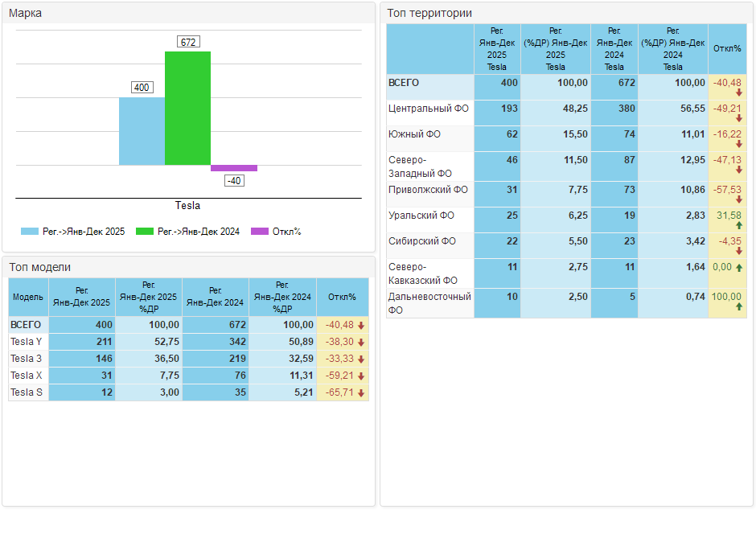Open the Южный ФО territory row

tap(414, 134)
